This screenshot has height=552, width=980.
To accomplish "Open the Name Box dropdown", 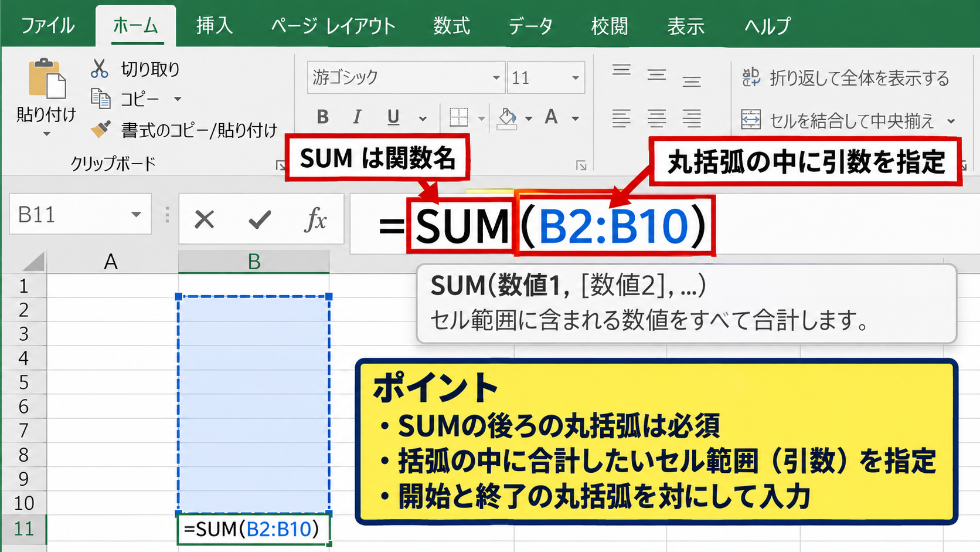I will (136, 215).
